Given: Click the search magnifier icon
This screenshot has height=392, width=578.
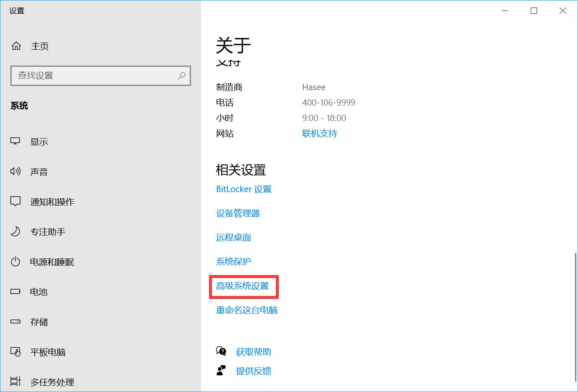Looking at the screenshot, I should pyautogui.click(x=181, y=76).
